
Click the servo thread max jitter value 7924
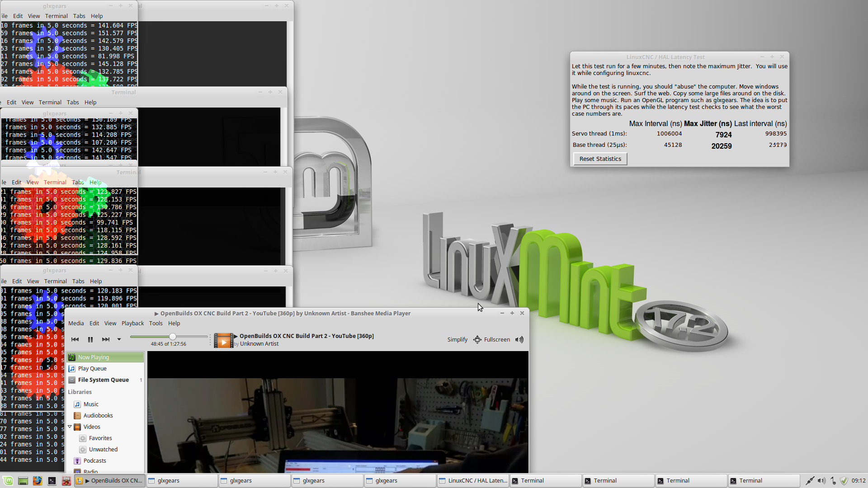(x=723, y=135)
